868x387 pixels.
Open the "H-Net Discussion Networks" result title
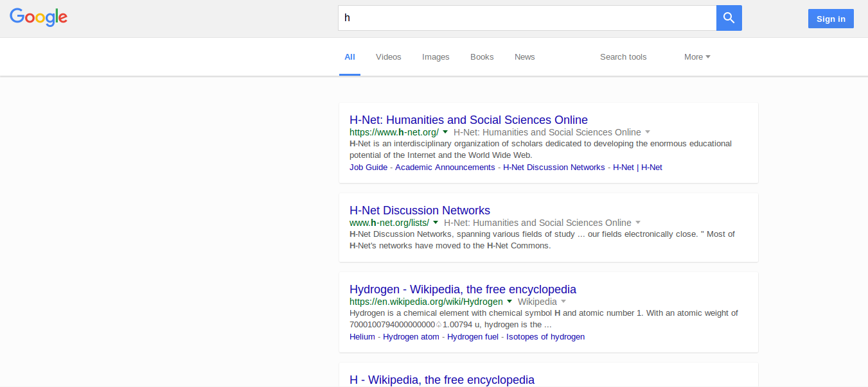click(420, 211)
